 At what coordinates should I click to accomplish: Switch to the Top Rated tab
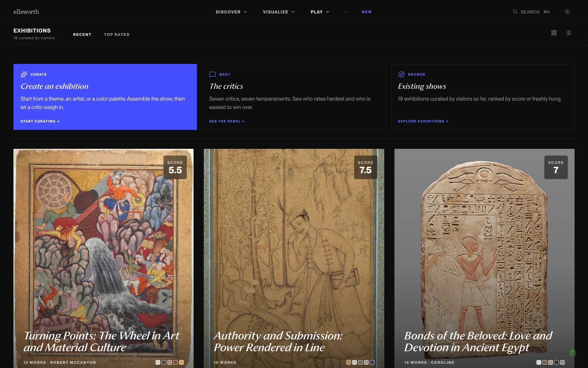[x=117, y=34]
